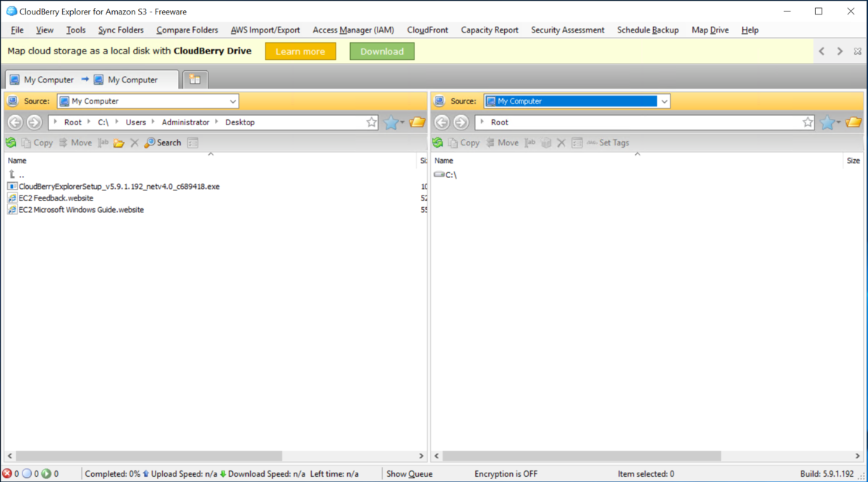Open the Compare Folders menu

tap(187, 30)
